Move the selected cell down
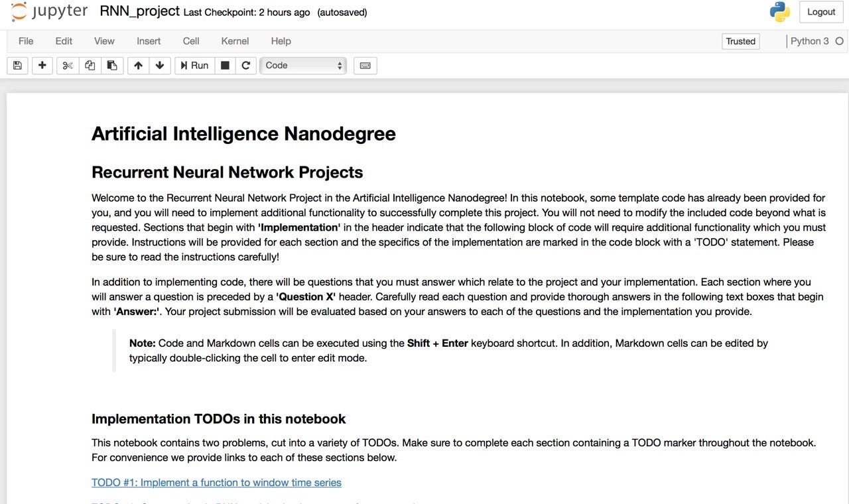This screenshot has height=504, width=849. tap(159, 65)
